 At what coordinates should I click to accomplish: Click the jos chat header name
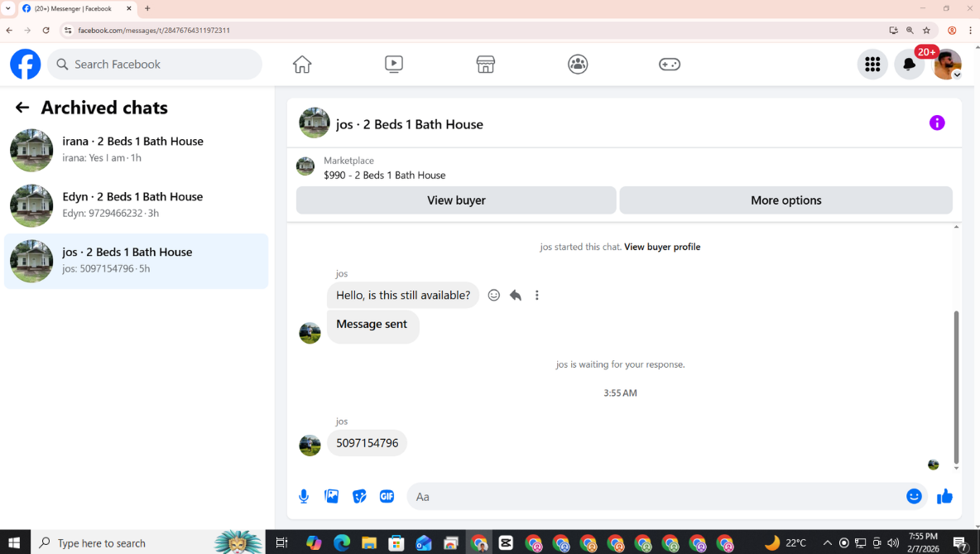(x=410, y=124)
